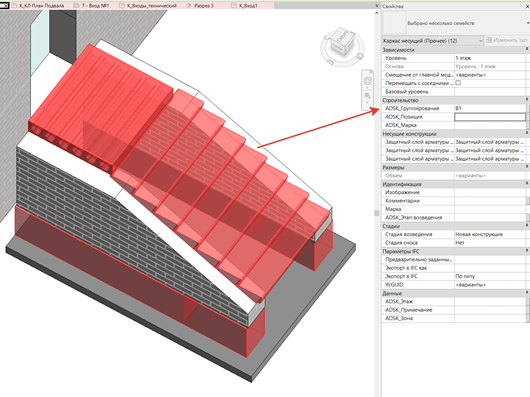This screenshot has width=530, height=397.
Task: Collapse the Строительство section
Action: [x=527, y=100]
